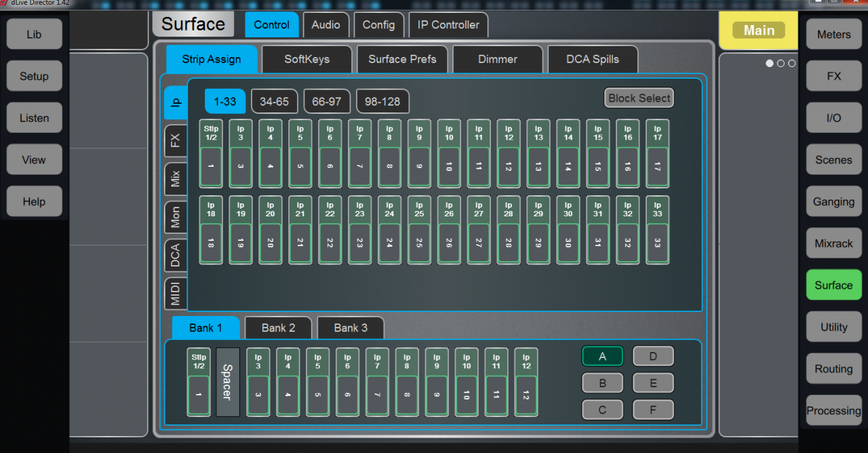Switch to the Audio tab
Image resolution: width=868 pixels, height=453 pixels.
point(326,25)
